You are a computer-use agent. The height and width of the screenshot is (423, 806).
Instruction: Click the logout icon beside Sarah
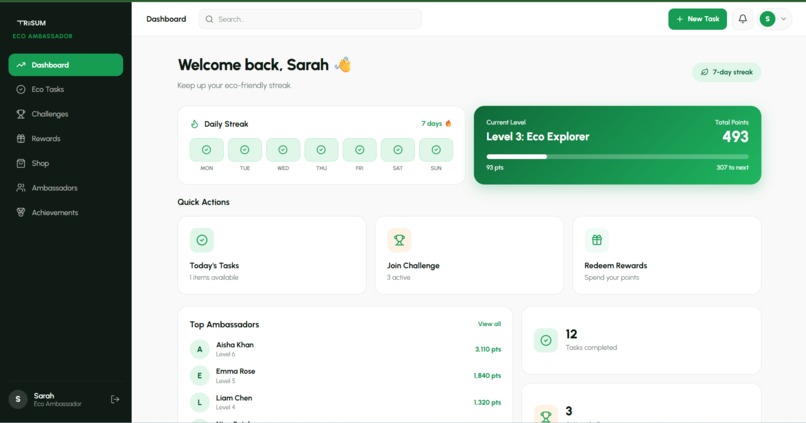(115, 399)
